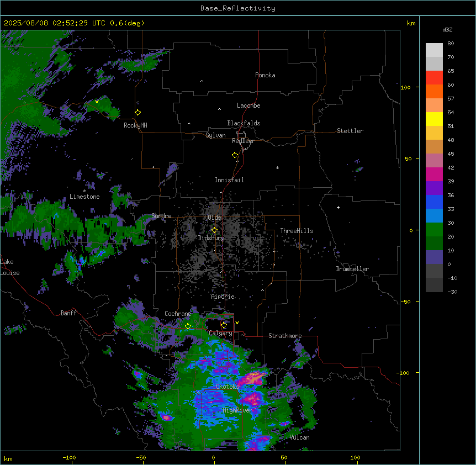The width and height of the screenshot is (476, 465).
Task: Click the red swatch in the dBZ legend
Action: coord(434,77)
